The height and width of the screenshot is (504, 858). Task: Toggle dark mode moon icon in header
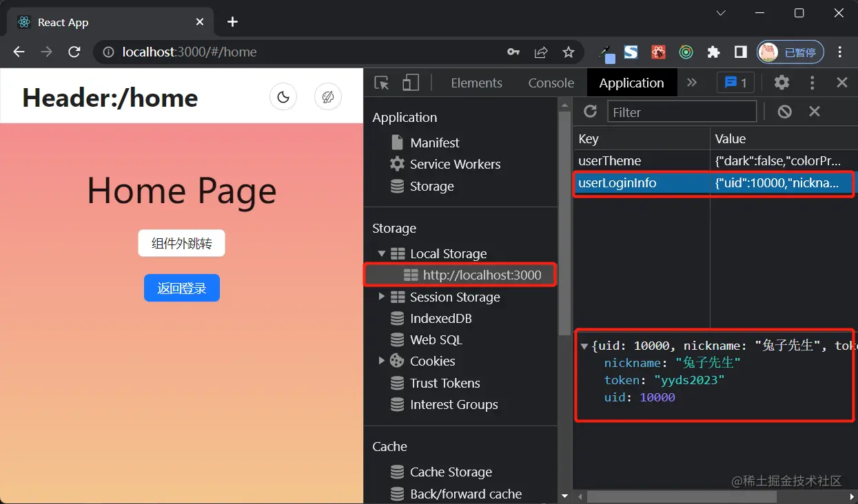pyautogui.click(x=283, y=97)
